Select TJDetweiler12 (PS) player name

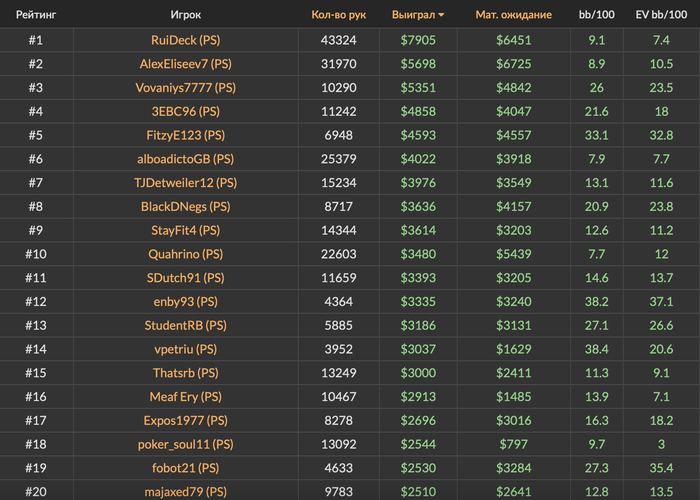(185, 183)
